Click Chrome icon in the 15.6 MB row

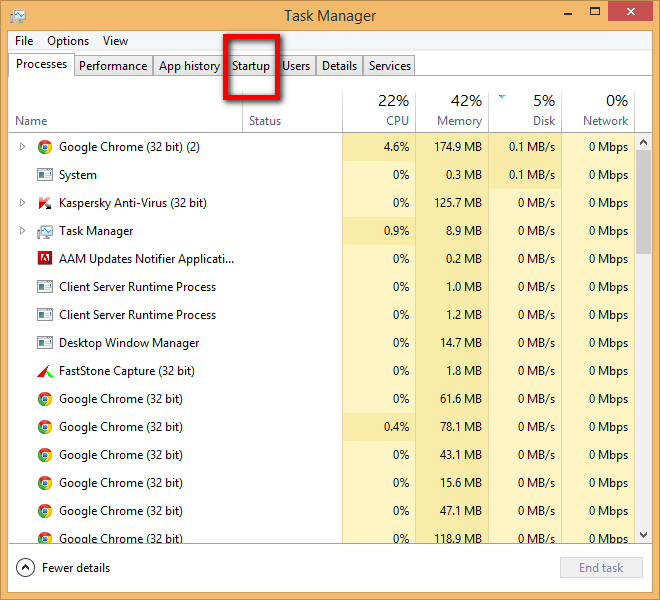(x=45, y=483)
